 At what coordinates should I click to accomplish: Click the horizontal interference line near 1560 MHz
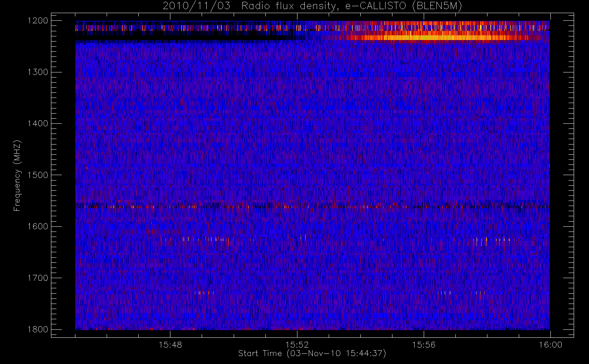coord(312,207)
